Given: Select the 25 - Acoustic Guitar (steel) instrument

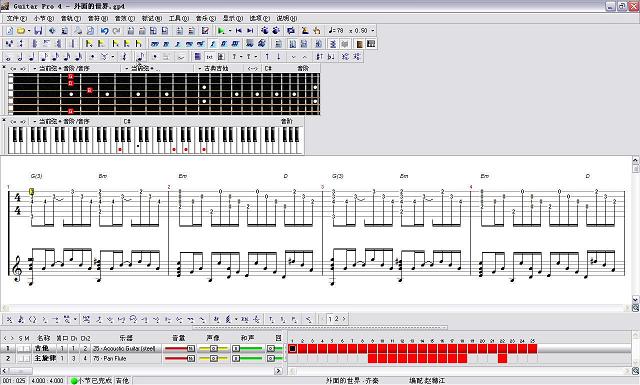Looking at the screenshot, I should click(124, 348).
